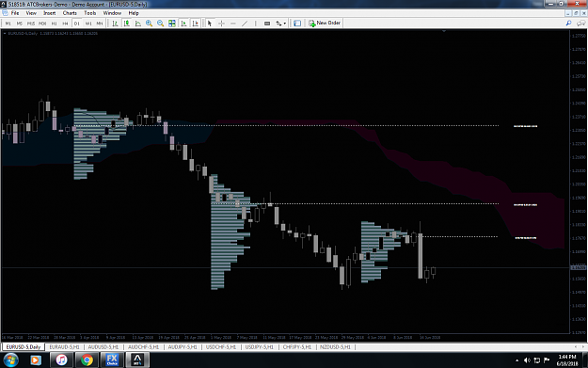Open the File menu
The width and height of the screenshot is (588, 368).
click(x=15, y=13)
